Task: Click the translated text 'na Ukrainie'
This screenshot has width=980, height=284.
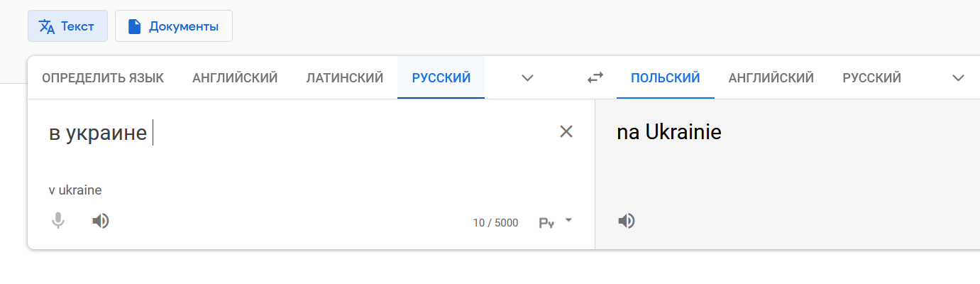Action: tap(669, 133)
